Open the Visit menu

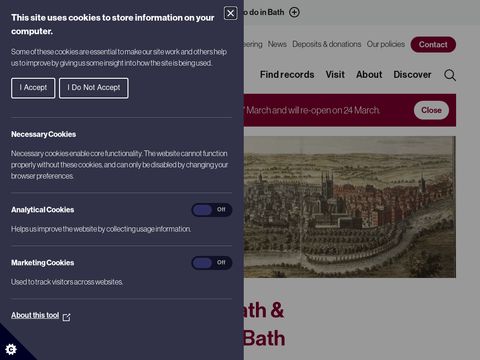(x=335, y=75)
